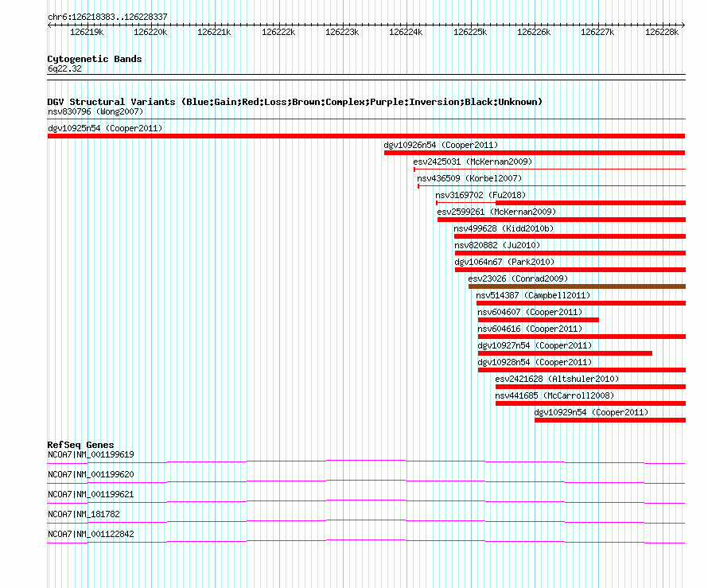Select NCOA7|NM_001199620 gene label

pyautogui.click(x=91, y=475)
